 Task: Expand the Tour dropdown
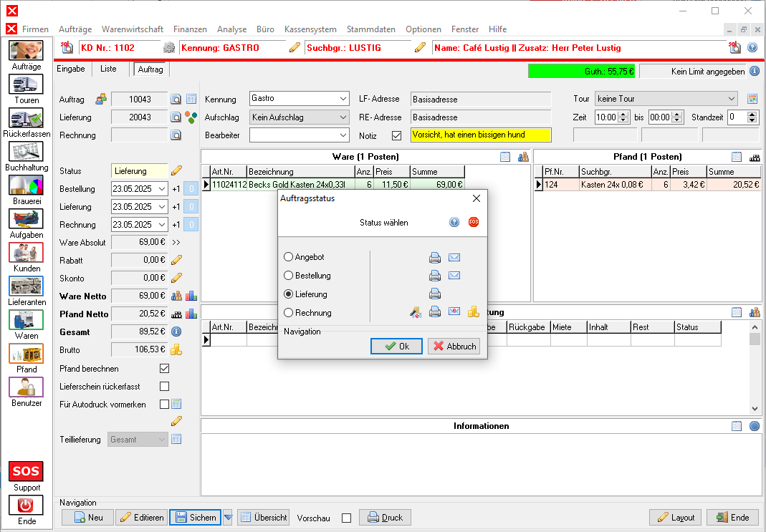[731, 99]
